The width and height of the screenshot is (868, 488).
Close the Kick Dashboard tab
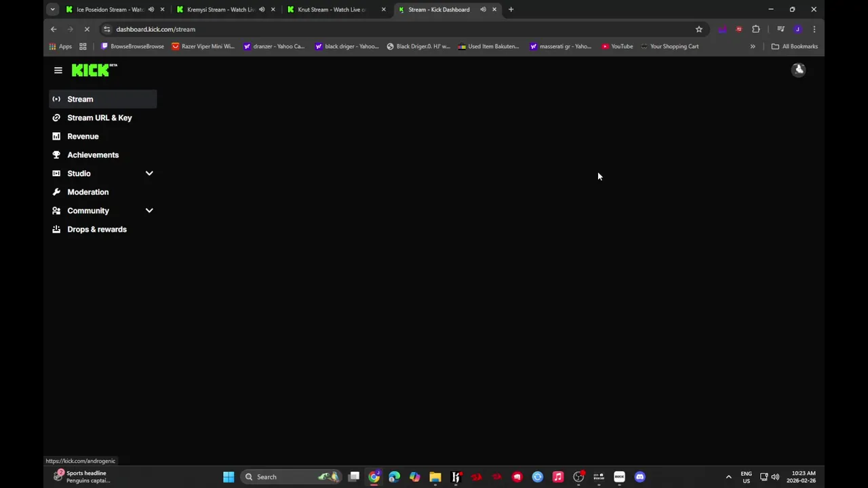click(x=494, y=9)
